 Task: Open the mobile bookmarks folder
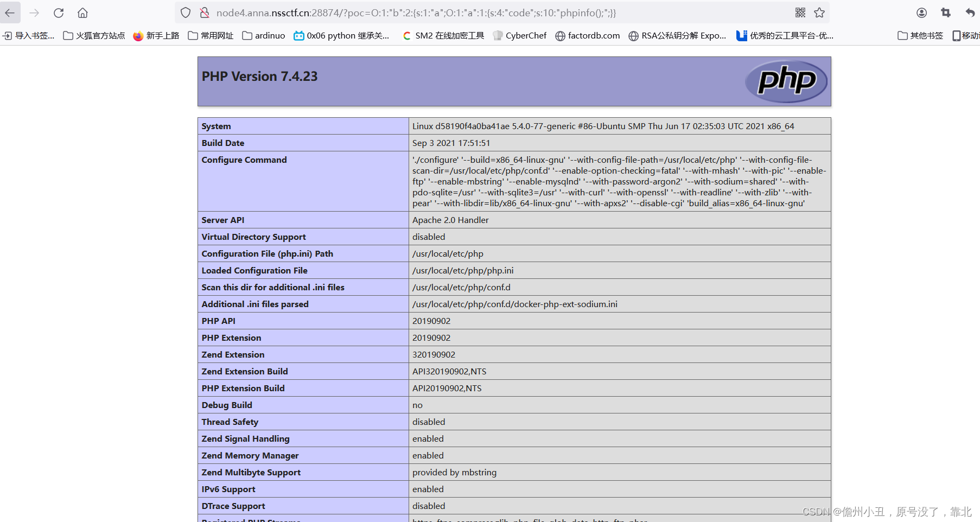coord(966,35)
